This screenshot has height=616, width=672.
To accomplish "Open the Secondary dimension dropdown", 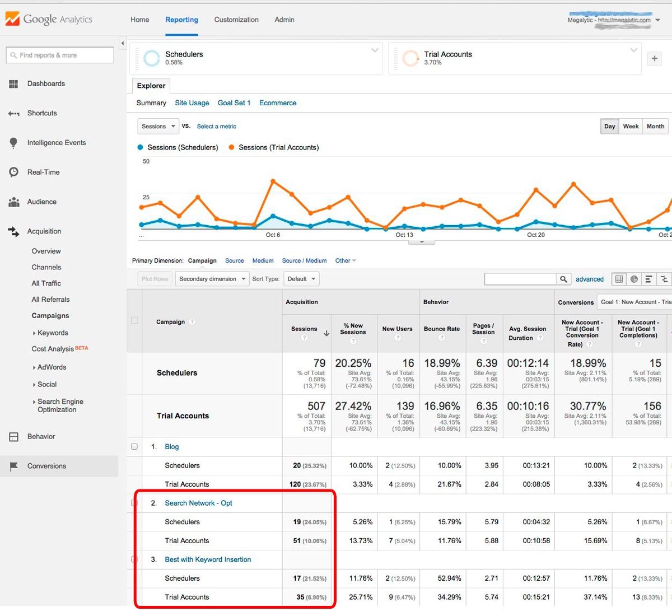I will [x=212, y=279].
